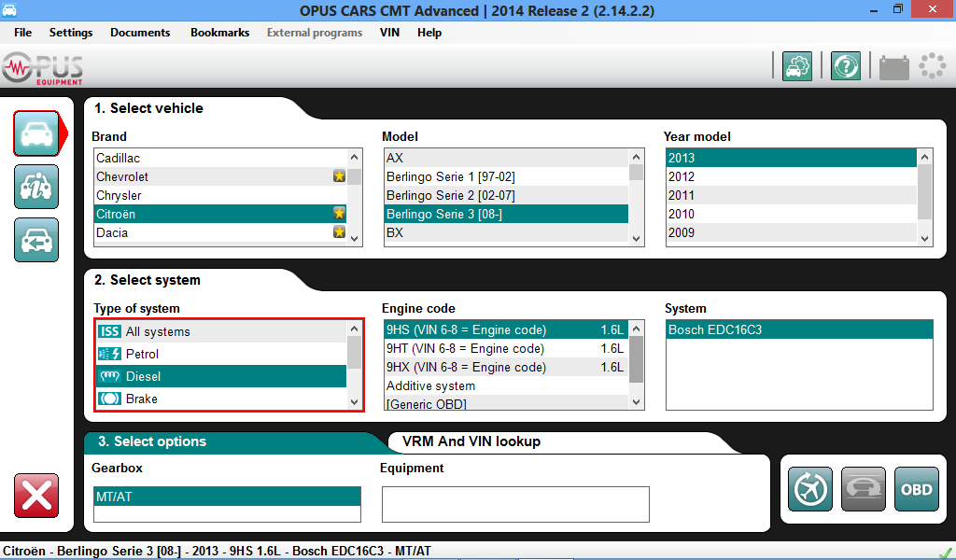This screenshot has width=956, height=560.
Task: Open hardware setup car-gear icon in toolbar
Action: (797, 66)
